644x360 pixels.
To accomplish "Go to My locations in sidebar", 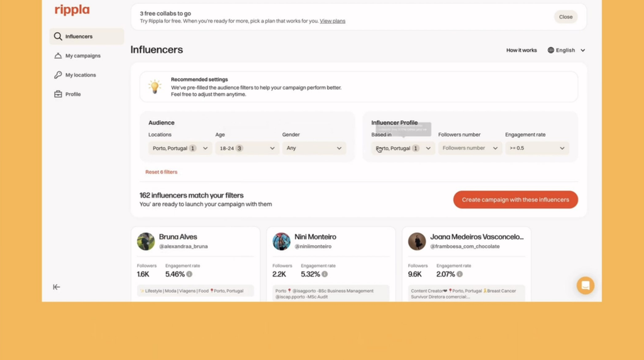I will [x=80, y=75].
